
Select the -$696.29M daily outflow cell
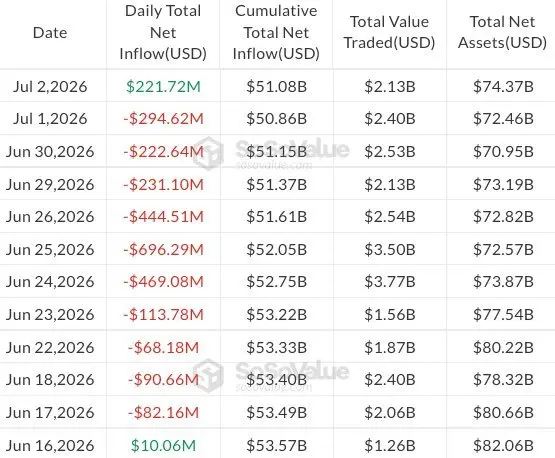(x=163, y=250)
